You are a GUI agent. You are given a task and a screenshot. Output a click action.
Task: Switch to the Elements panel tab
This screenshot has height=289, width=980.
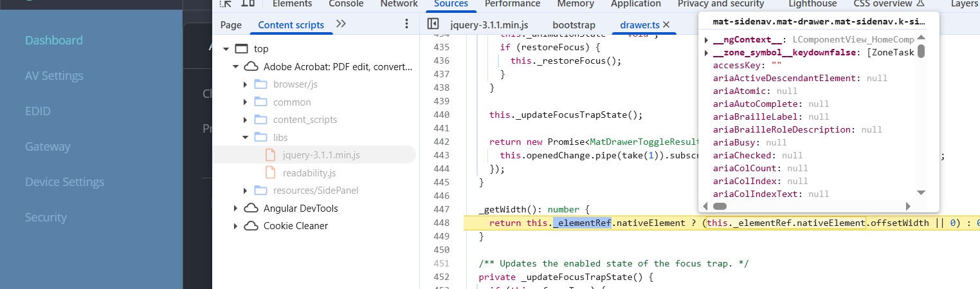coord(293,4)
